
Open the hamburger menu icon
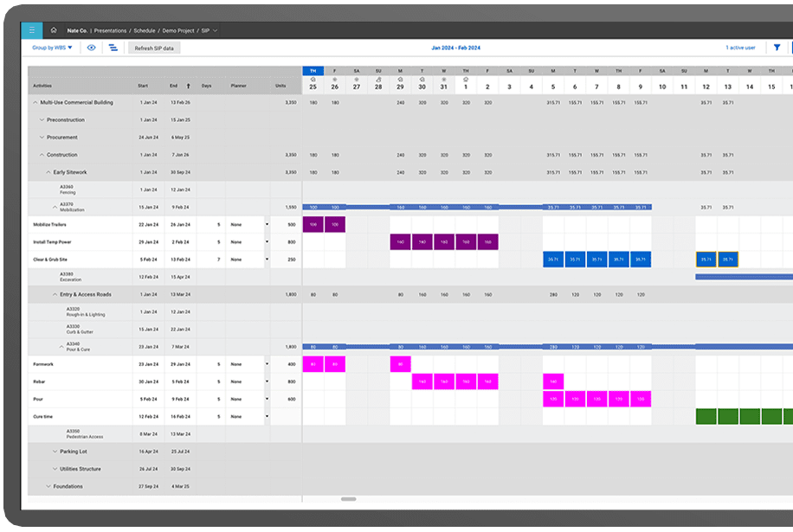point(32,29)
